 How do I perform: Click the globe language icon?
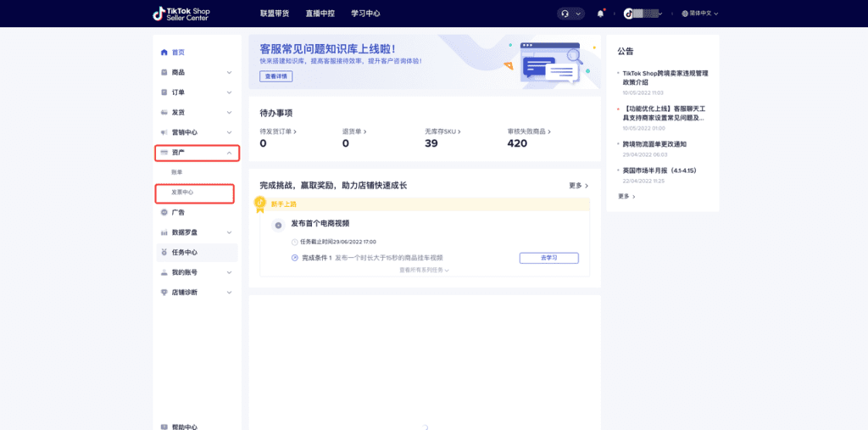(685, 14)
